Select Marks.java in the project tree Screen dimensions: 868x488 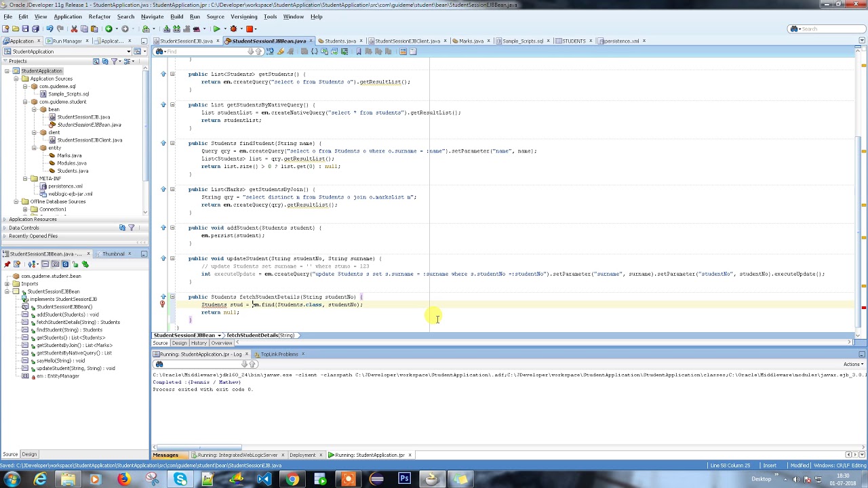(69, 156)
